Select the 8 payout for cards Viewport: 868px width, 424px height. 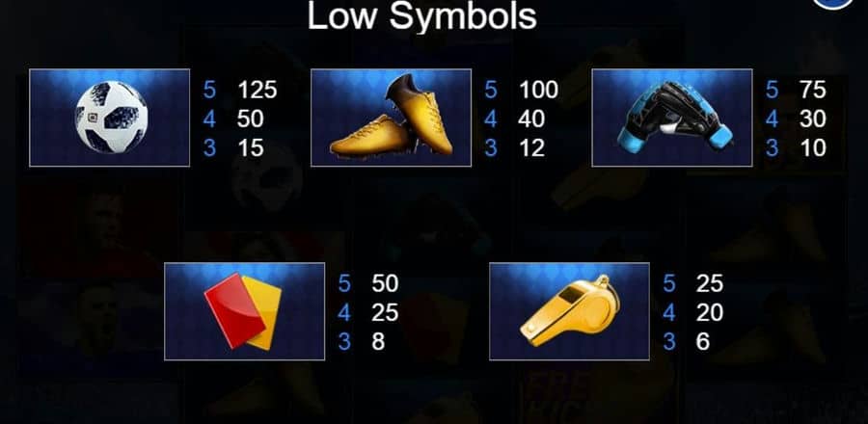378,342
